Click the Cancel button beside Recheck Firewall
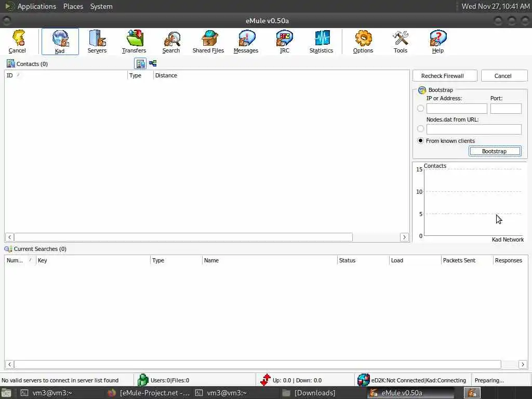The image size is (532, 399). (504, 76)
